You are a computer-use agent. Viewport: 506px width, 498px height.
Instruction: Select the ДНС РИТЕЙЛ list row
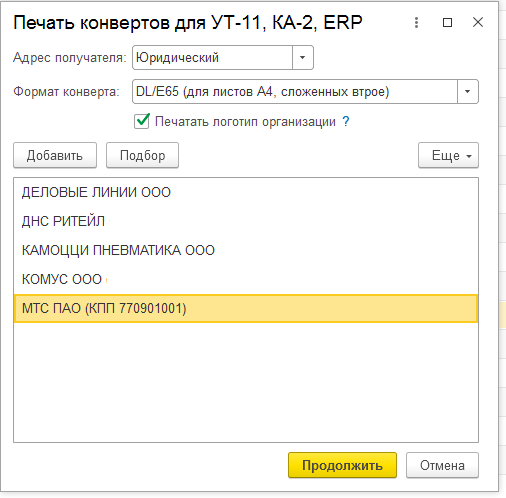(246, 221)
